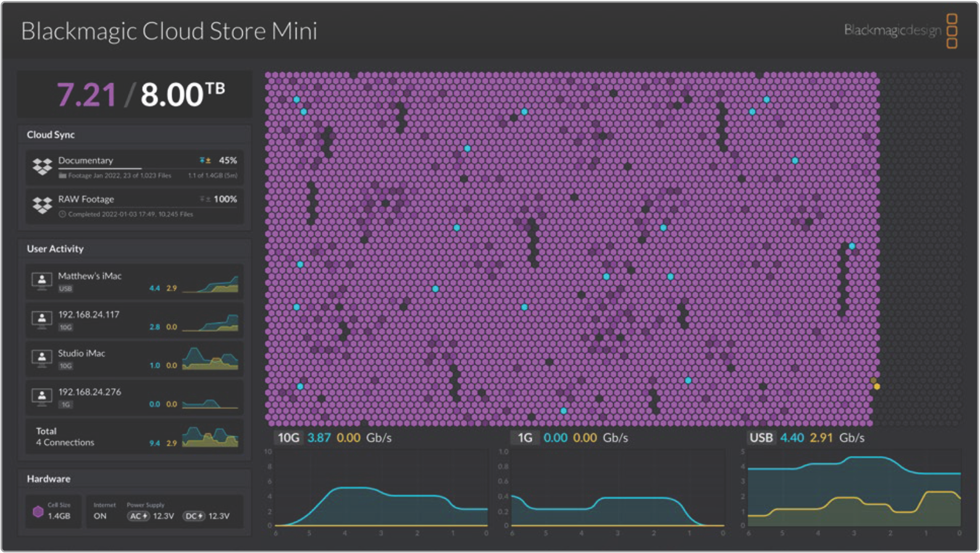The width and height of the screenshot is (980, 553).
Task: Click the Dropbox icon beside RAW Footage
Action: click(42, 205)
